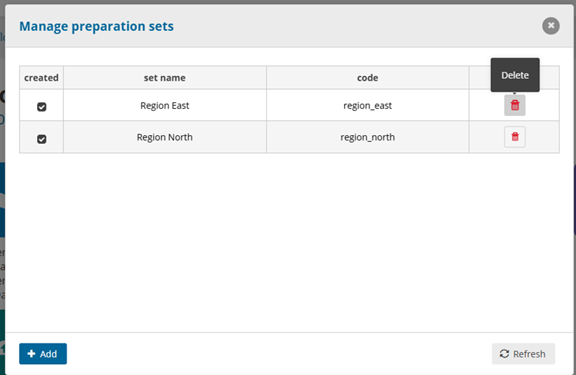Click the circular arrows refresh icon
Image resolution: width=576 pixels, height=375 pixels.
tap(504, 354)
